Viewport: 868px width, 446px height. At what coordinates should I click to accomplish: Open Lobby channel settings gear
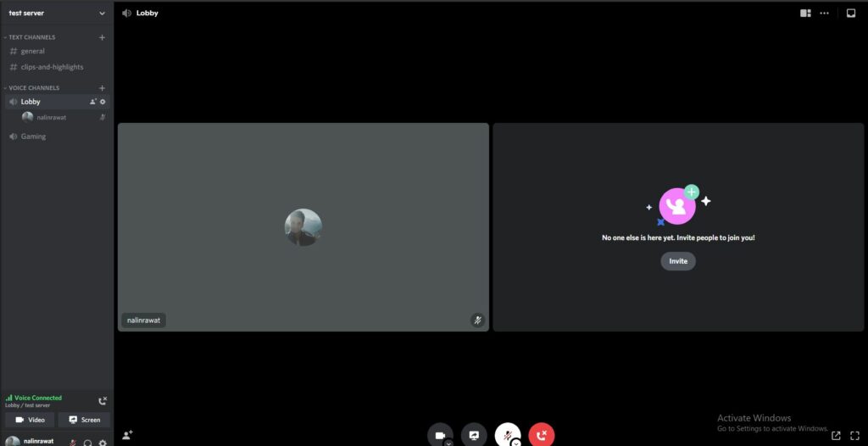click(103, 102)
